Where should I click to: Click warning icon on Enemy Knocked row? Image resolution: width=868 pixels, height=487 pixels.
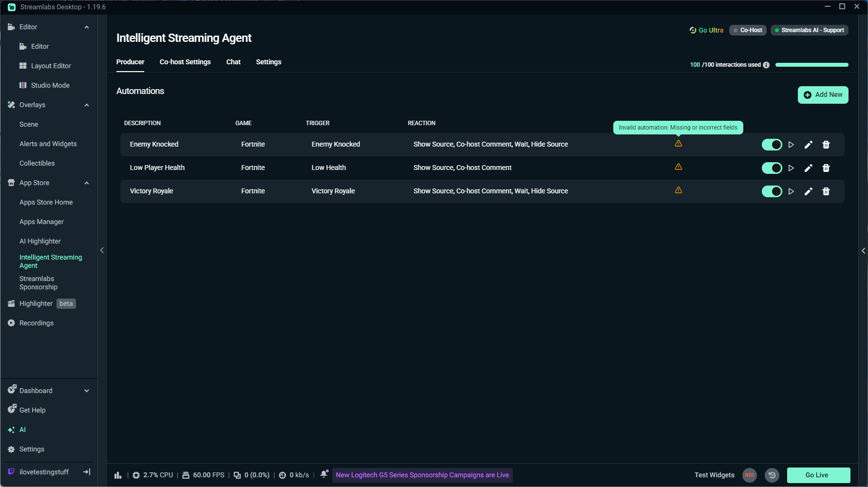point(678,144)
